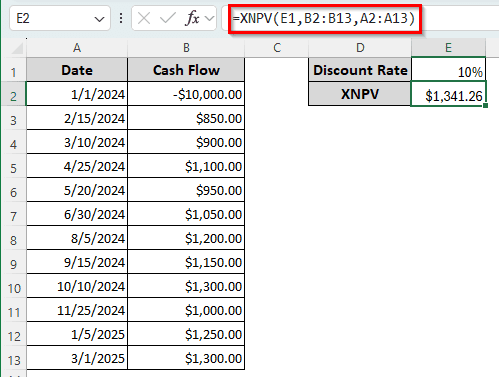Click the cash flow cell $850.00
The height and width of the screenshot is (377, 499).
click(186, 118)
